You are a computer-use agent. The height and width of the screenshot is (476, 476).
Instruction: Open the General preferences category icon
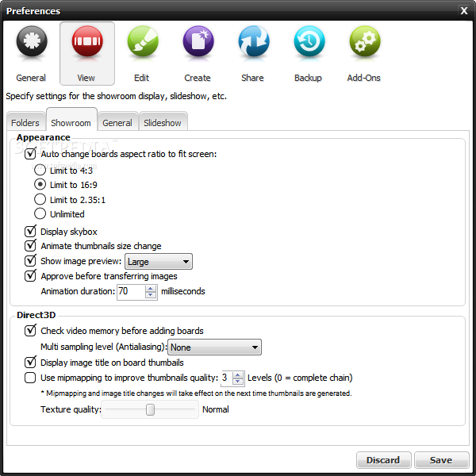pos(32,41)
